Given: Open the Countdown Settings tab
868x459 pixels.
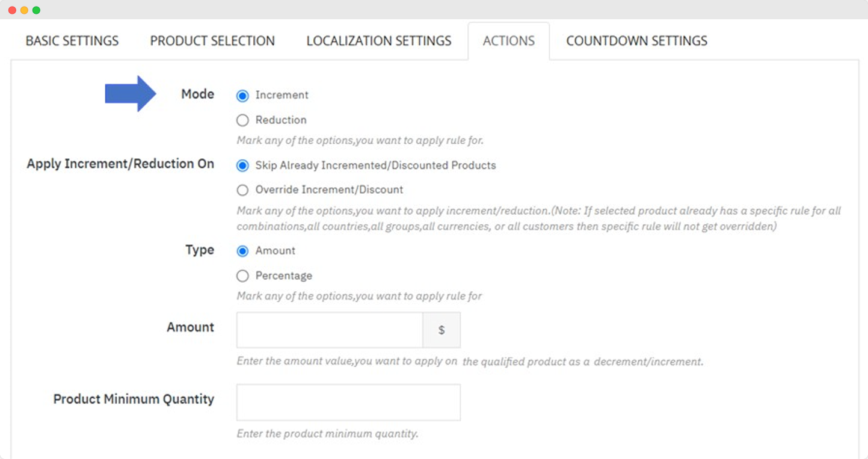Looking at the screenshot, I should pos(636,41).
